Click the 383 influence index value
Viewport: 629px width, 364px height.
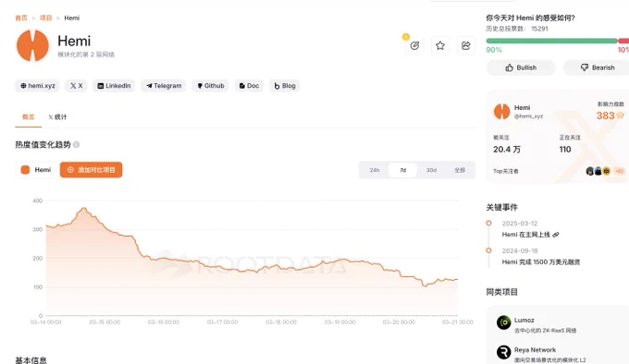605,115
